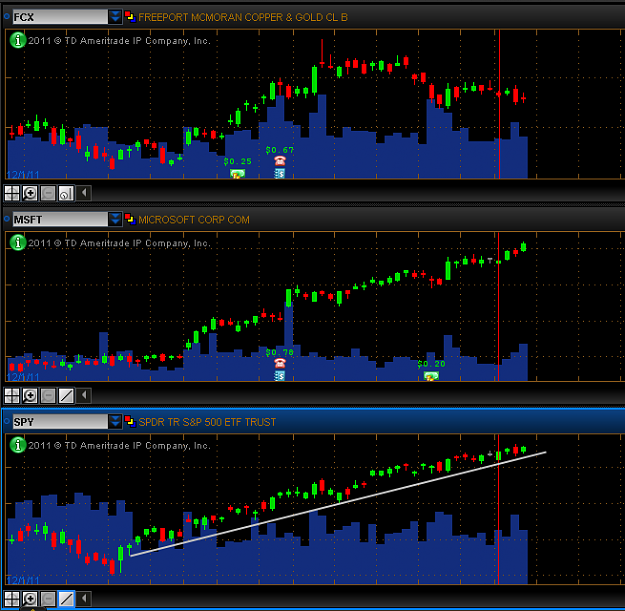This screenshot has width=625, height=611.
Task: Open the info icon on FCX chart
Action: (x=18, y=40)
